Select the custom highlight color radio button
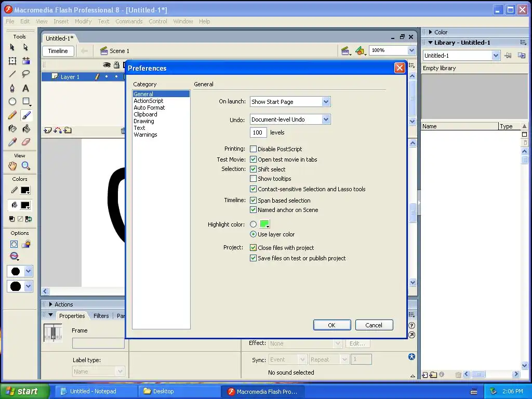 [253, 224]
